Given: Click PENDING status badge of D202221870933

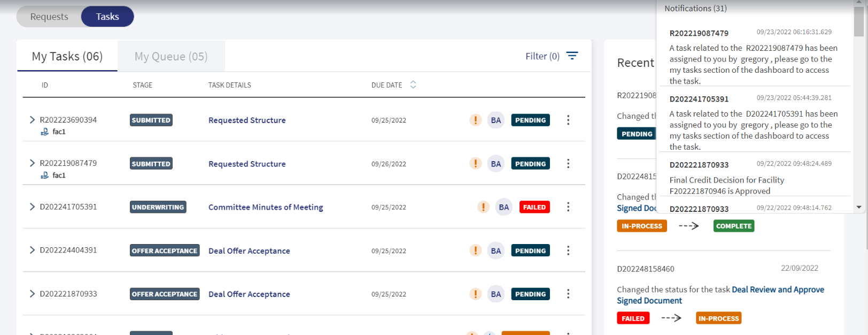Looking at the screenshot, I should pos(530,294).
